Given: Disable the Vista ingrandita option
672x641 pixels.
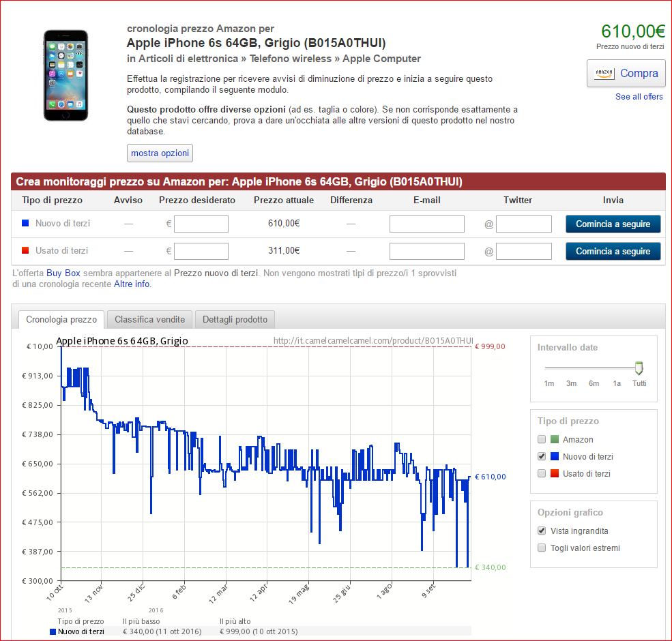Looking at the screenshot, I should click(542, 531).
